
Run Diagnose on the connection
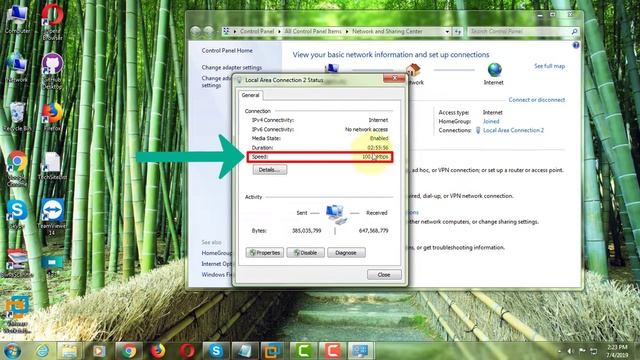346,253
